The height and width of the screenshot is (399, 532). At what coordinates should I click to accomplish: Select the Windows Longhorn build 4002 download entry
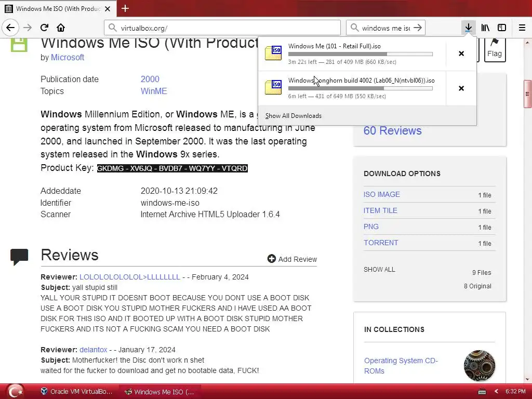coord(352,88)
